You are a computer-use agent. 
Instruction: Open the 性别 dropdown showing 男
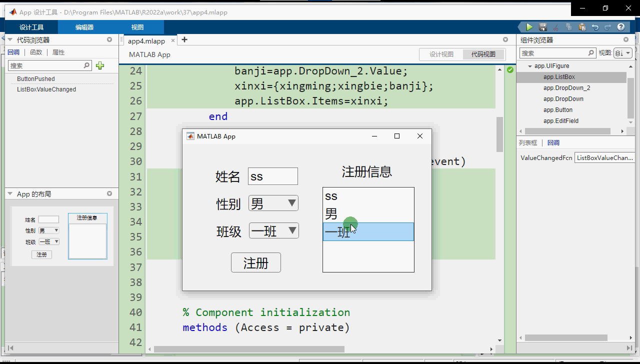[273, 203]
